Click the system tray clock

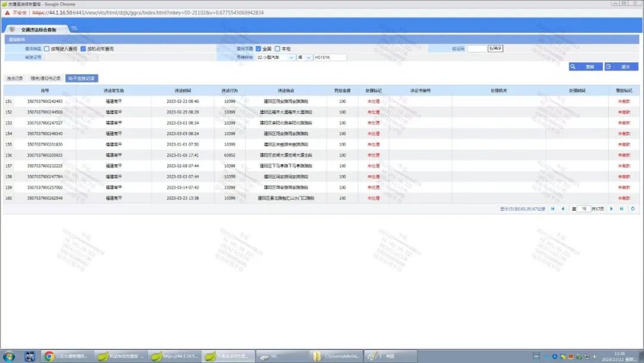[x=620, y=356]
